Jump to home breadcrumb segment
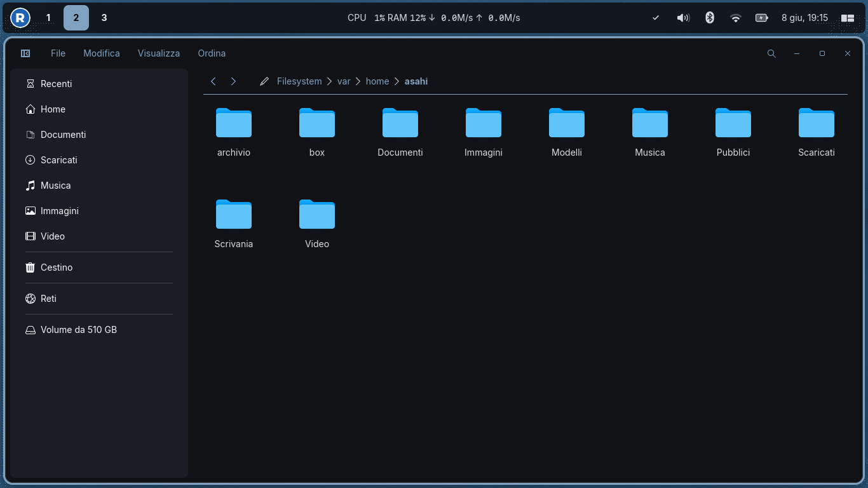Image resolution: width=868 pixels, height=488 pixels. pyautogui.click(x=377, y=81)
